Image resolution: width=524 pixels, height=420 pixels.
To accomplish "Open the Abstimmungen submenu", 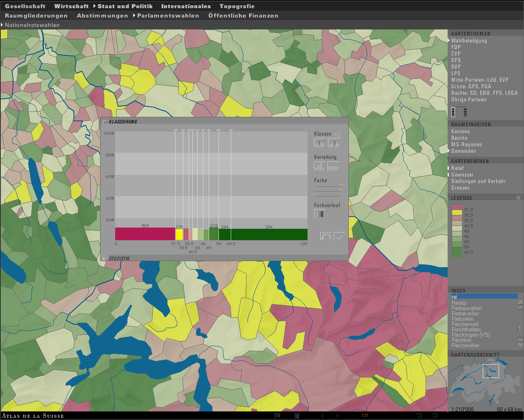I will pos(103,16).
